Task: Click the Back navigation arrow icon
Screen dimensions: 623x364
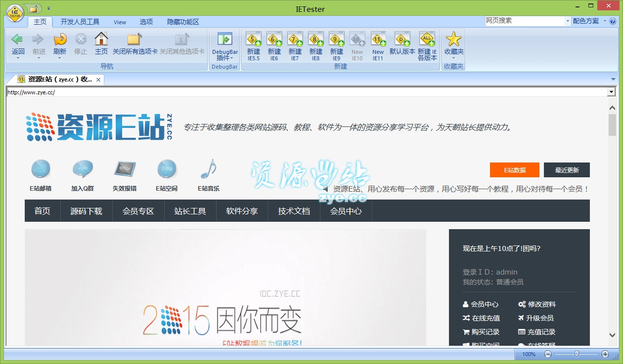Action: pyautogui.click(x=18, y=40)
